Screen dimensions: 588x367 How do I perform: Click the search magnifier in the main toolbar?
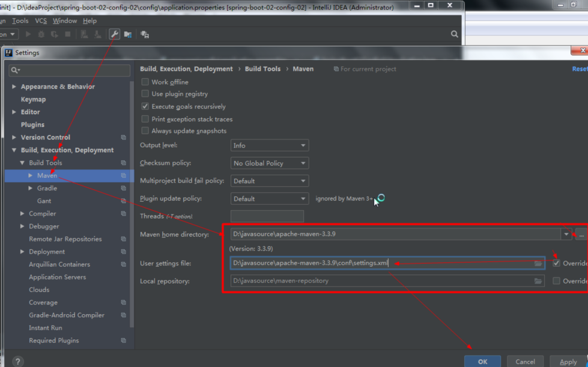point(455,34)
